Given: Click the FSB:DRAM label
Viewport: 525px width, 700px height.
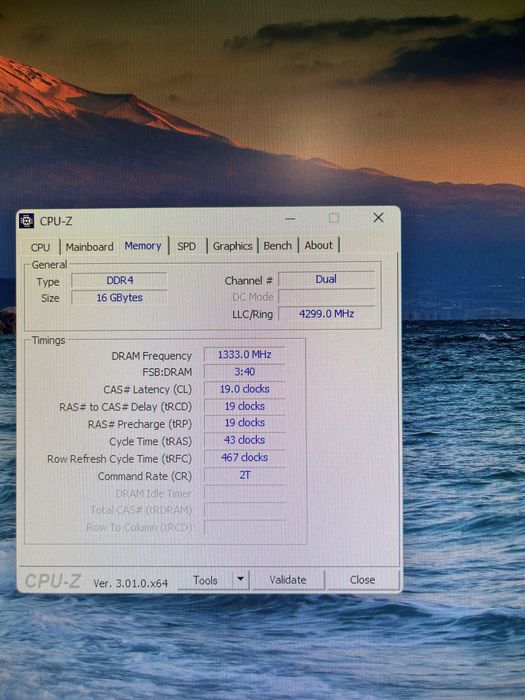Looking at the screenshot, I should point(167,372).
